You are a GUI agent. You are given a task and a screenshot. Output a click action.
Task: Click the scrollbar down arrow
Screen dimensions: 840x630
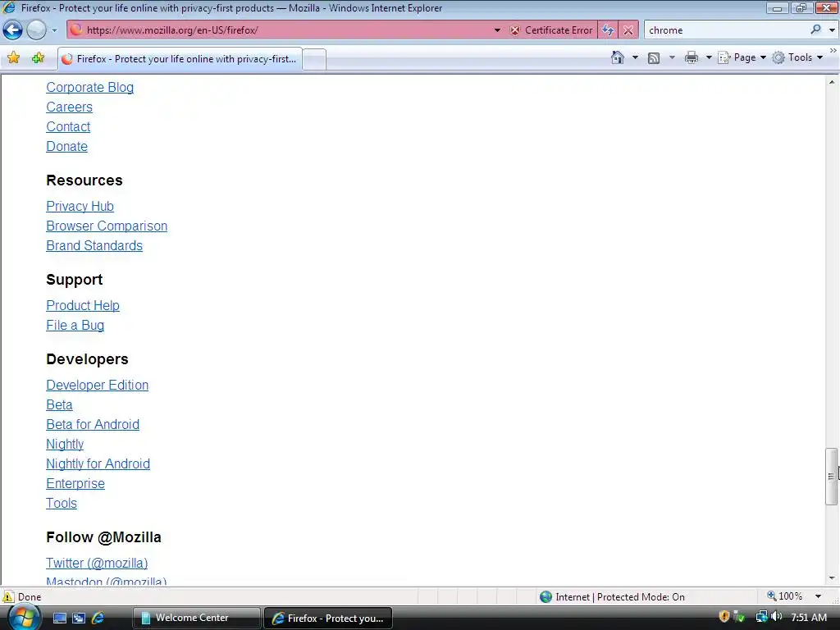(x=832, y=578)
